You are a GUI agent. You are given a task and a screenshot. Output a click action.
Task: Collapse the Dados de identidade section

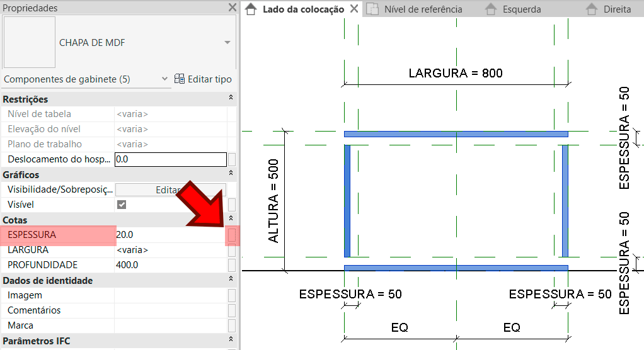coord(231,279)
